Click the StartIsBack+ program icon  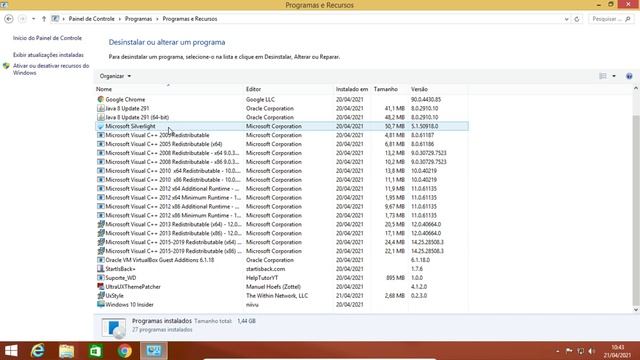(x=101, y=269)
